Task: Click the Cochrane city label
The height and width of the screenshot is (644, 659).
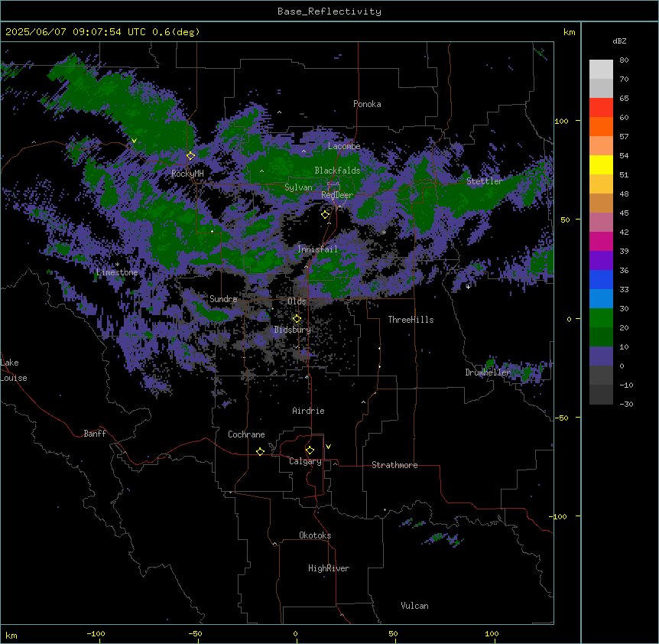Action: (246, 434)
